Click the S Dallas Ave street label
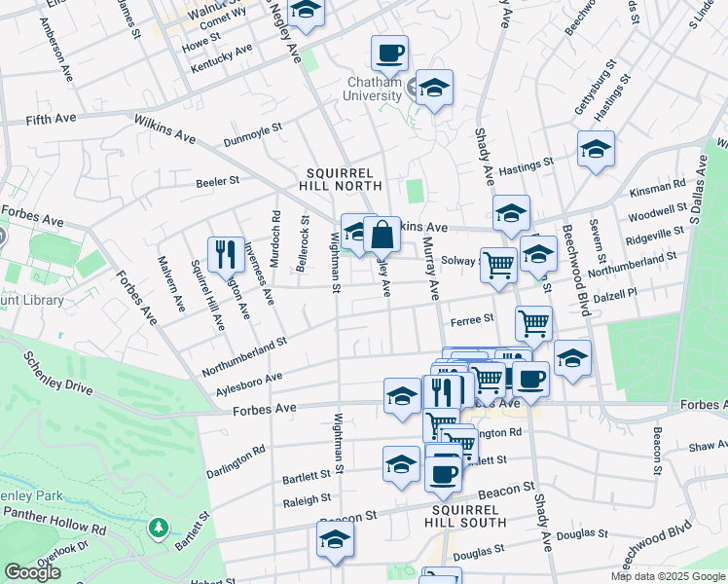 pyautogui.click(x=698, y=190)
